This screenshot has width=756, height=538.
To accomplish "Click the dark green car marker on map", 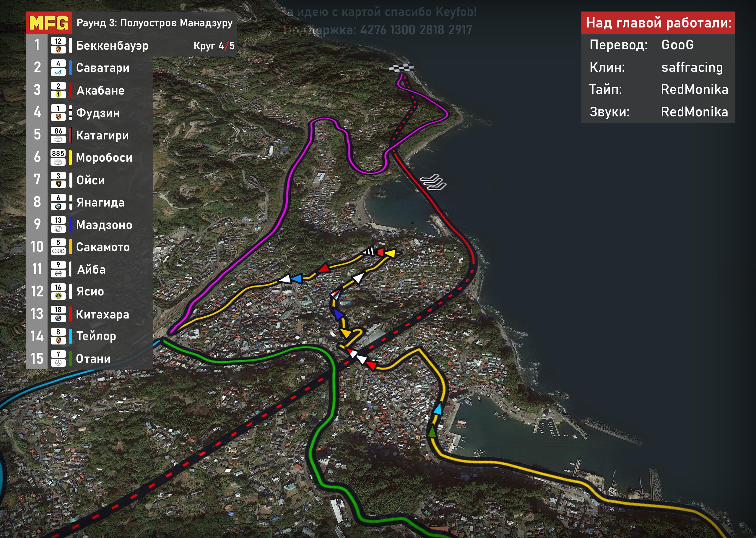I will (x=432, y=432).
